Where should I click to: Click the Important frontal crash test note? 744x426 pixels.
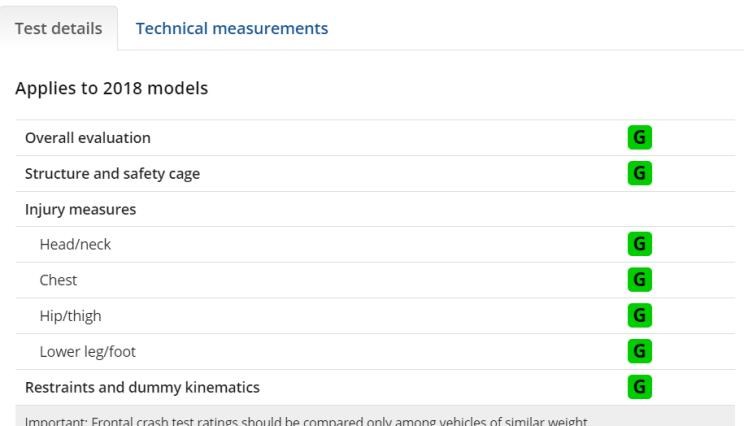[306, 421]
